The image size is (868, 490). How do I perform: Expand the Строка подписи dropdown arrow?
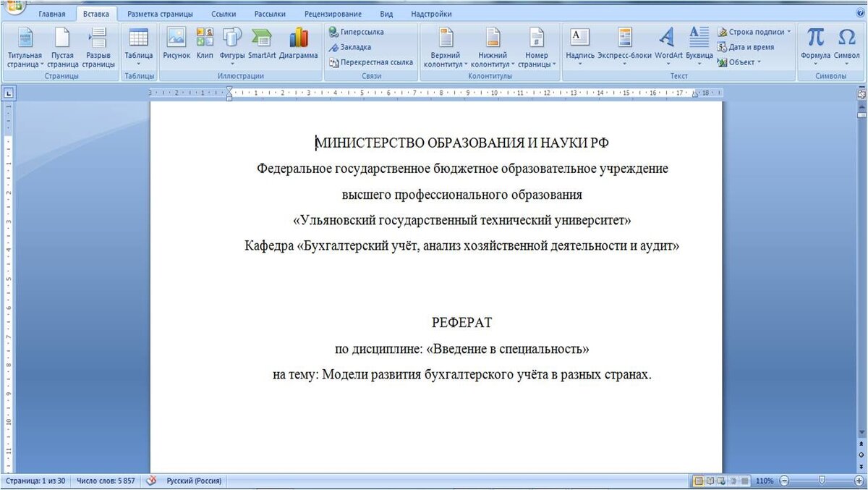pos(789,32)
